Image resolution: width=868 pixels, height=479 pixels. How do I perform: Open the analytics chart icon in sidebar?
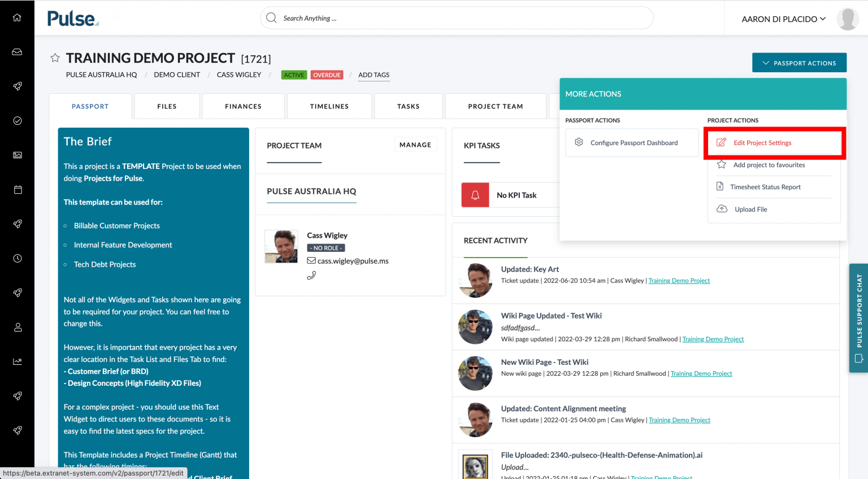click(17, 362)
